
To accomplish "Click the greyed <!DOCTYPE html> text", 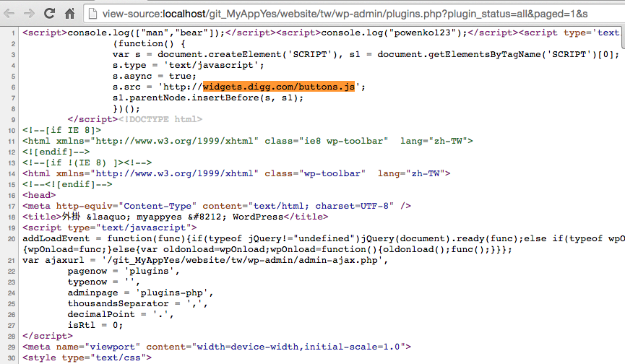I will tap(160, 119).
